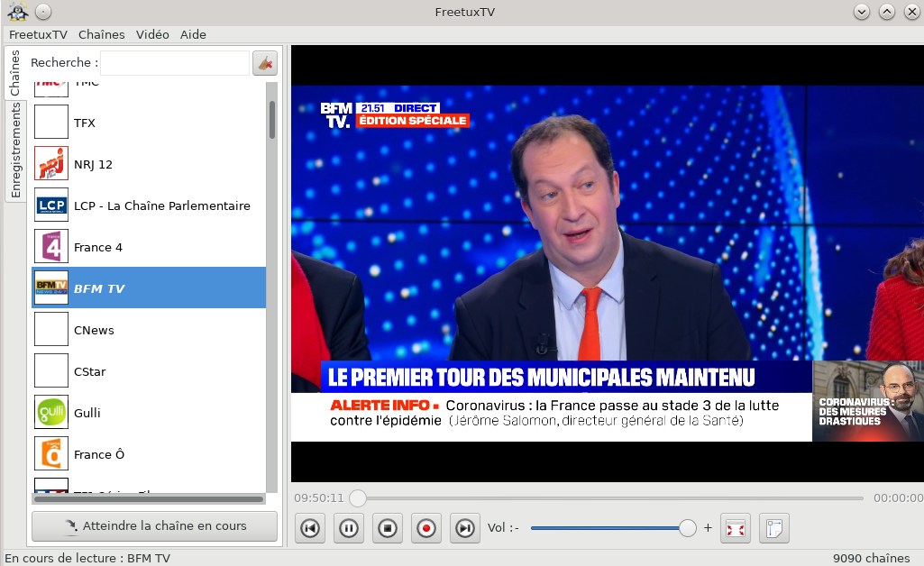This screenshot has width=924, height=566.
Task: Click the 9090 chaînes status text
Action: click(871, 559)
